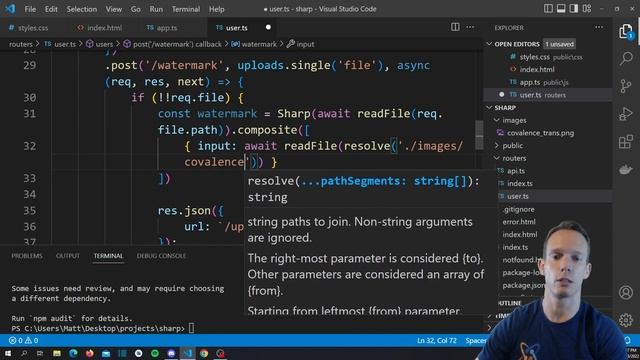This screenshot has height=360, width=640.
Task: Click the users breadcrumb segment
Action: [x=99, y=44]
